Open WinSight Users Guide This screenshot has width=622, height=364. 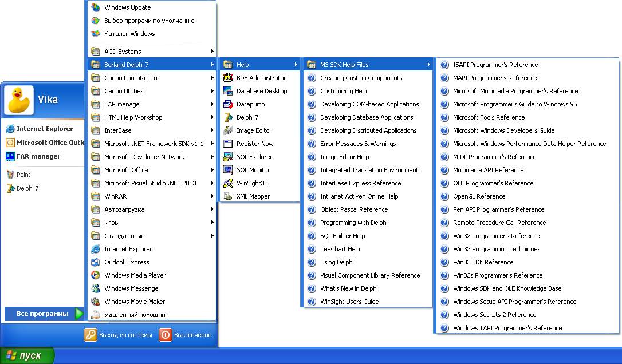pyautogui.click(x=368, y=302)
